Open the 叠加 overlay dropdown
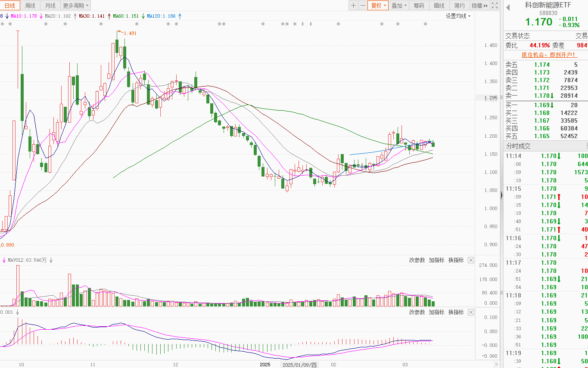This screenshot has width=588, height=368. (x=399, y=6)
